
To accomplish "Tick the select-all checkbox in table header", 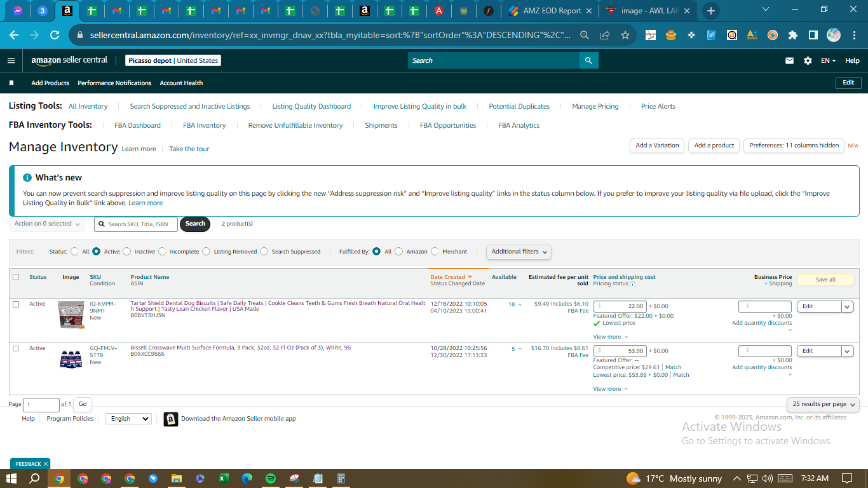I will 16,277.
